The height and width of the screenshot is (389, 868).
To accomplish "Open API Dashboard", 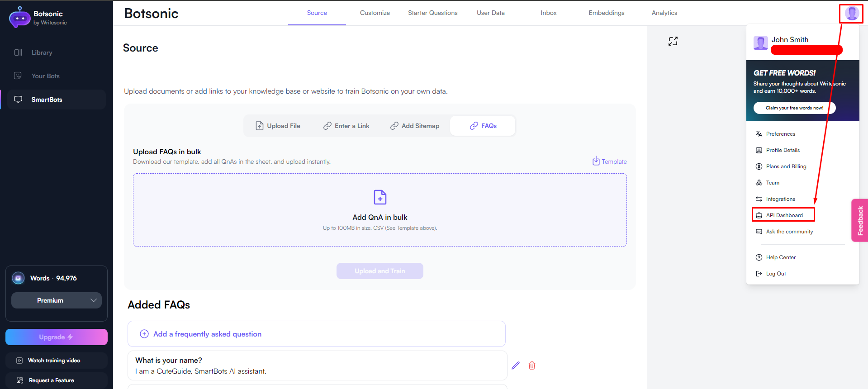I will 783,215.
